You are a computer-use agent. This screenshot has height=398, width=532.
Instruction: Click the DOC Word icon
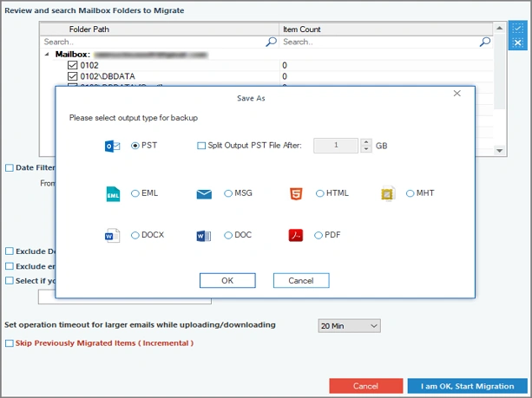tap(204, 235)
